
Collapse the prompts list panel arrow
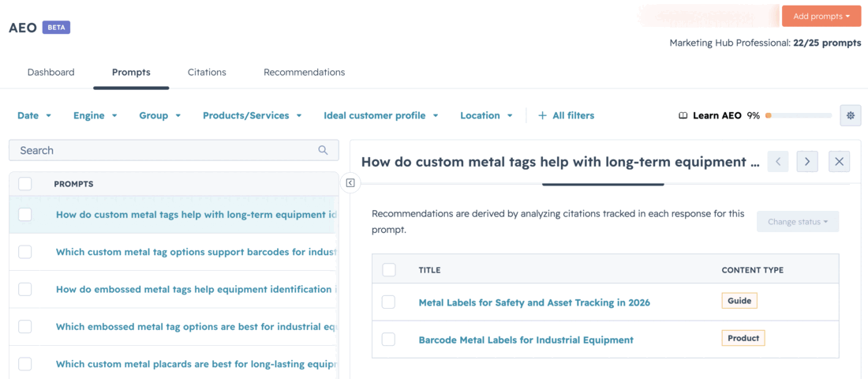(x=350, y=182)
